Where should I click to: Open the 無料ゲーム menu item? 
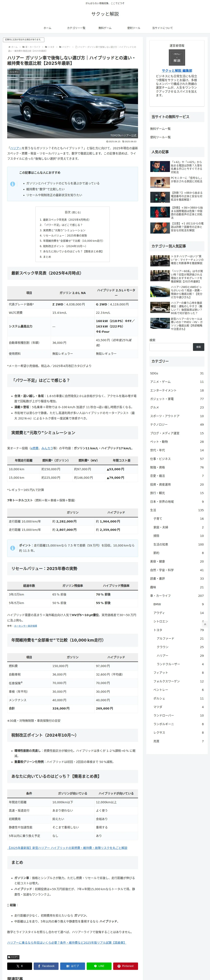[105, 28]
